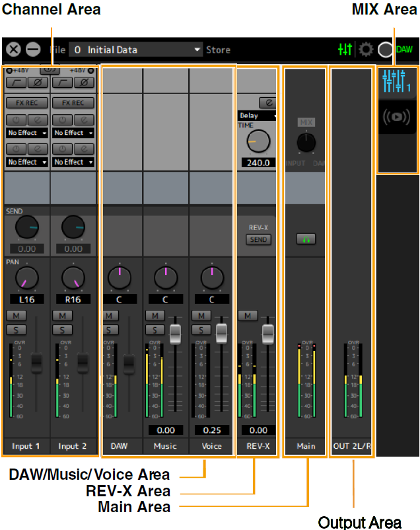420x530 pixels.
Task: Mute the Music channel
Action: click(x=155, y=317)
